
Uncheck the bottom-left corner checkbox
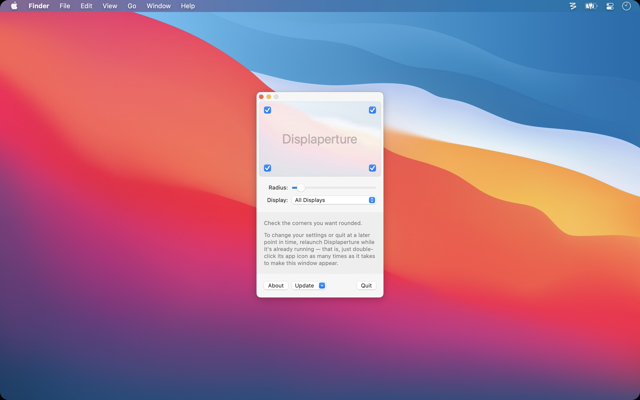coord(267,168)
